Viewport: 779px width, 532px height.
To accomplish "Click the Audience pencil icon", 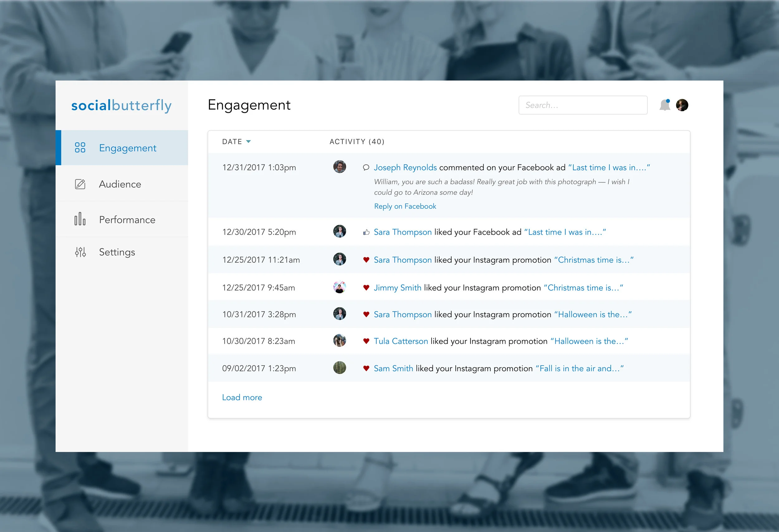I will [80, 184].
